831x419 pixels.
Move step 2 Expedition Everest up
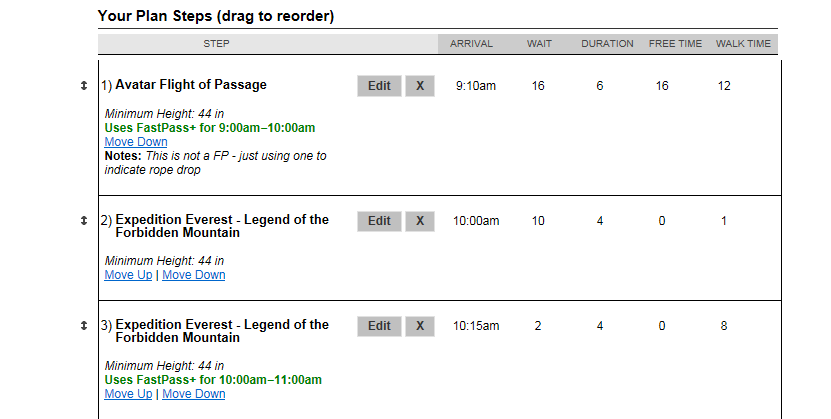128,275
